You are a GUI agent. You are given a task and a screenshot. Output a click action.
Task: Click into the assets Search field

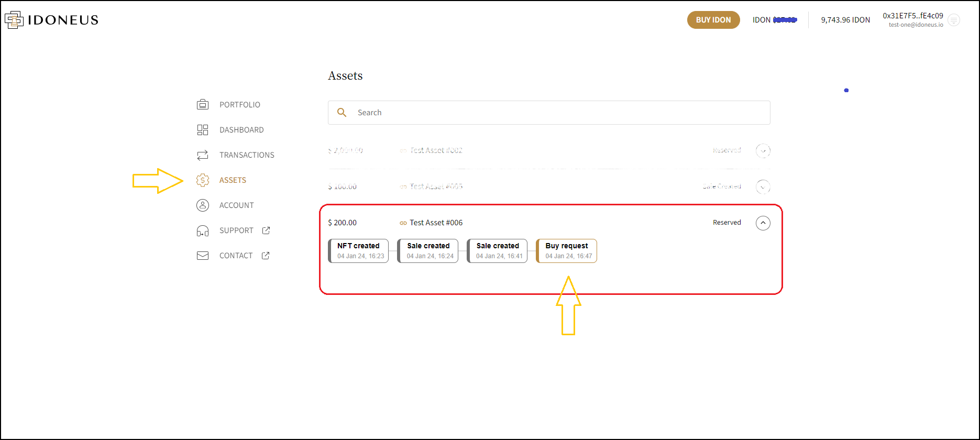(555, 113)
